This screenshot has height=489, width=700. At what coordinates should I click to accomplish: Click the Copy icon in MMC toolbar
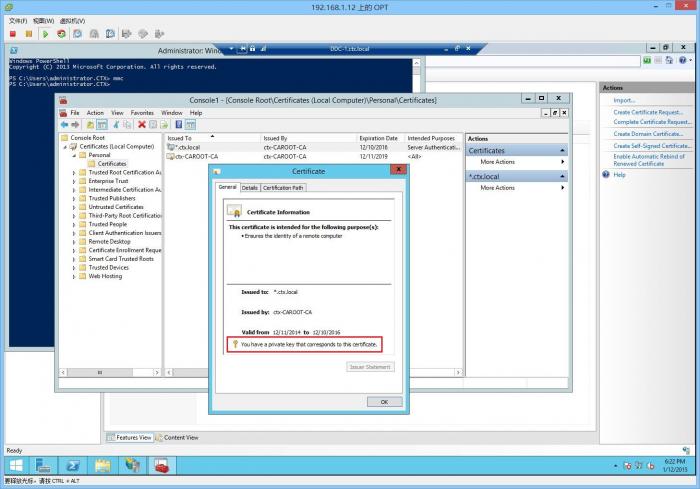tap(127, 125)
